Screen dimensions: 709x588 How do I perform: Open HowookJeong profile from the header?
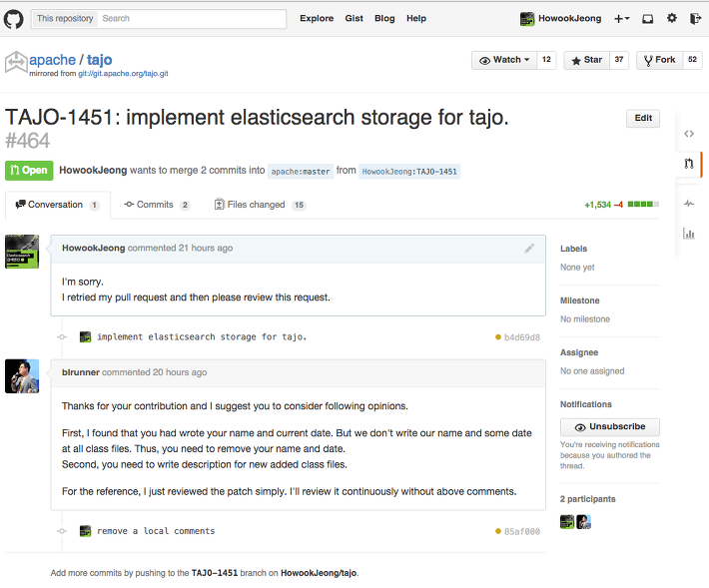click(x=560, y=19)
